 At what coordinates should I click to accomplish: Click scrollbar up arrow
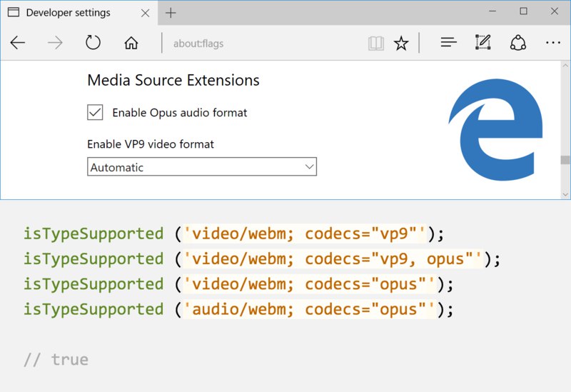click(x=565, y=66)
